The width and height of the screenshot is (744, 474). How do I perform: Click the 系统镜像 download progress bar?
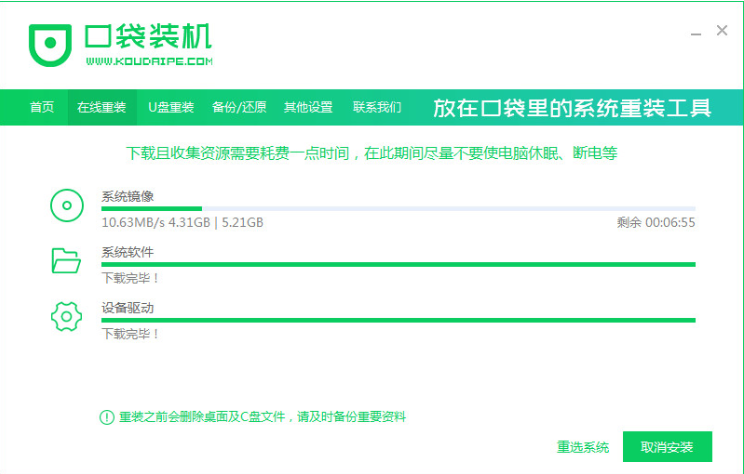coord(398,208)
